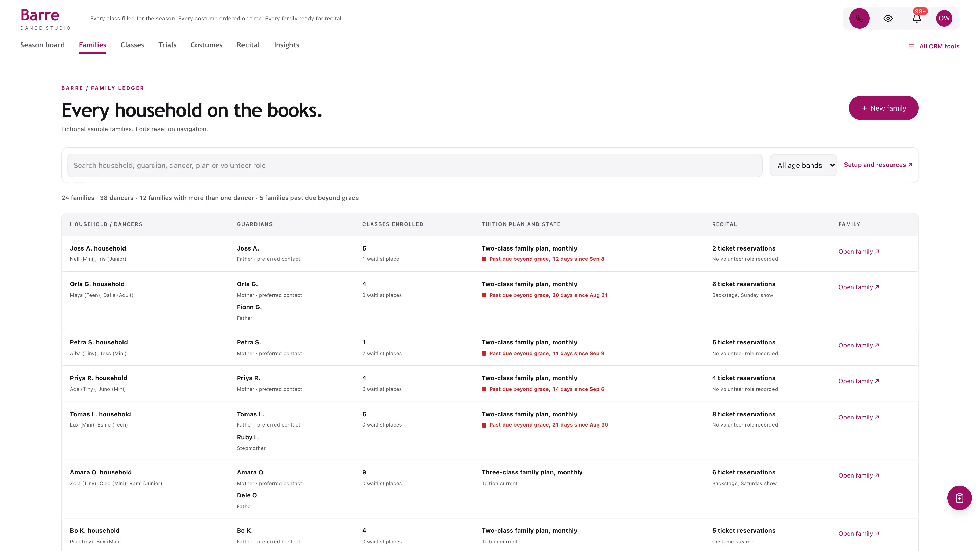Open Setup and resources link
The image size is (980, 551).
tap(878, 165)
